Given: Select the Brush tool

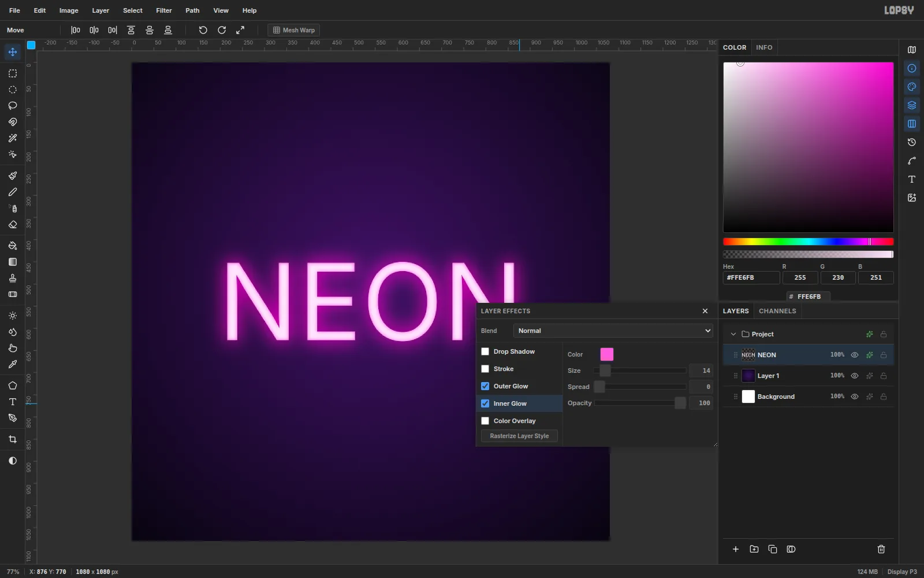Looking at the screenshot, I should [x=13, y=176].
